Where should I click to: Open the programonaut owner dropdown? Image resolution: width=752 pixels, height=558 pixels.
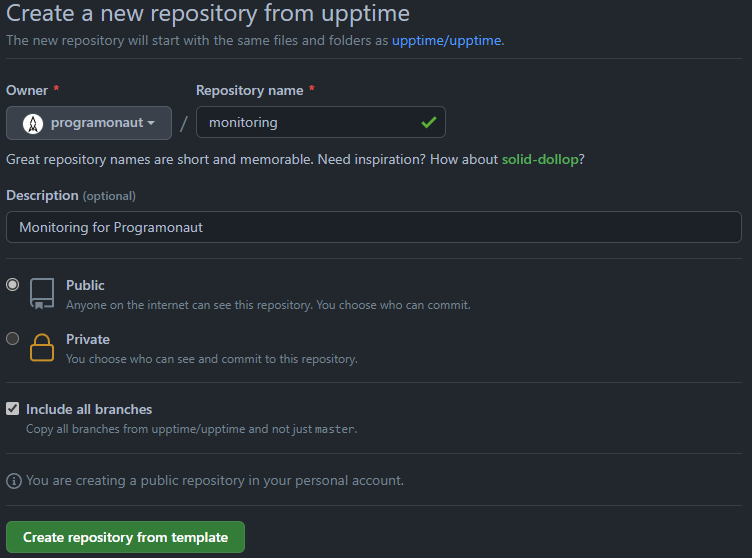click(89, 123)
